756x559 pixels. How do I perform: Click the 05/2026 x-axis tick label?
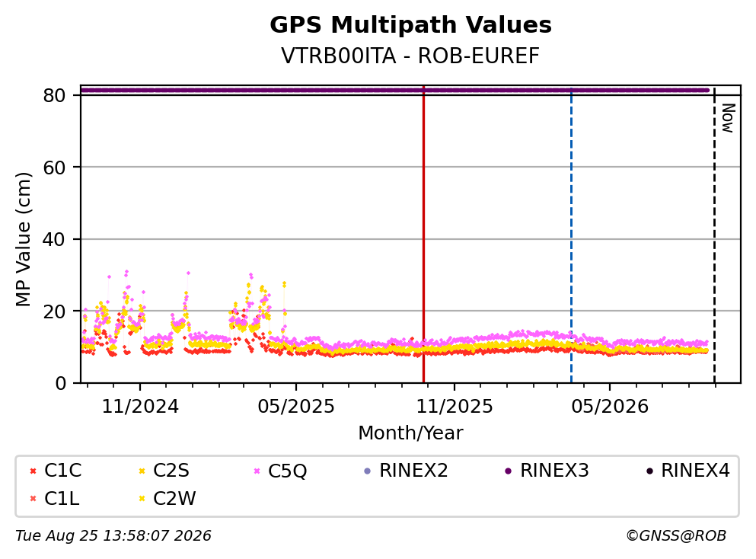point(610,407)
